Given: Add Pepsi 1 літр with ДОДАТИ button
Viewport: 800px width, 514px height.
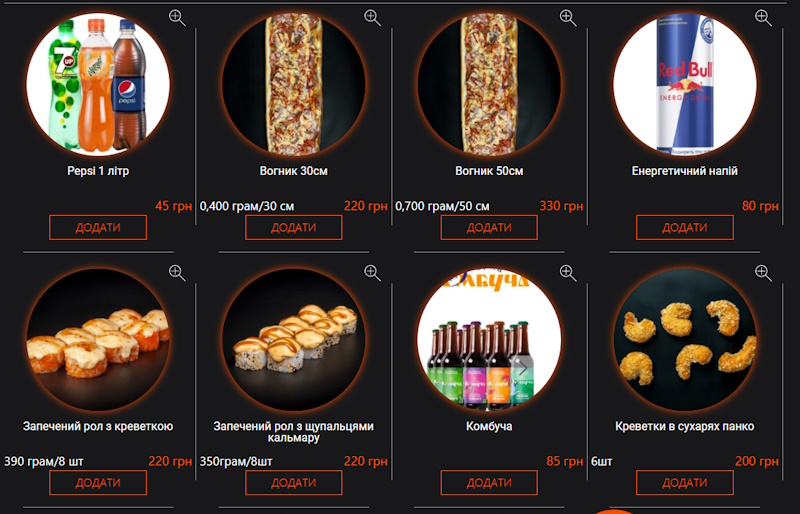Looking at the screenshot, I should pos(98,227).
